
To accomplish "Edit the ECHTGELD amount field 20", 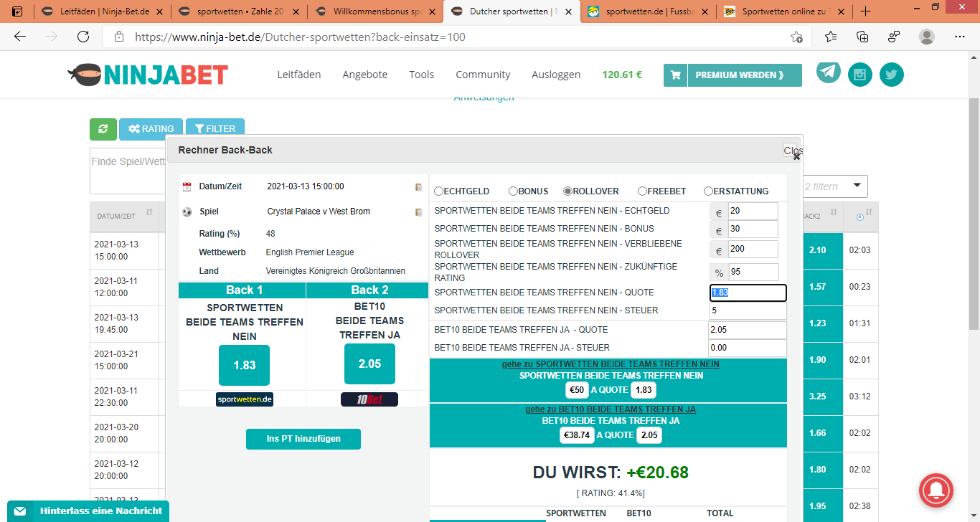I will pos(753,212).
